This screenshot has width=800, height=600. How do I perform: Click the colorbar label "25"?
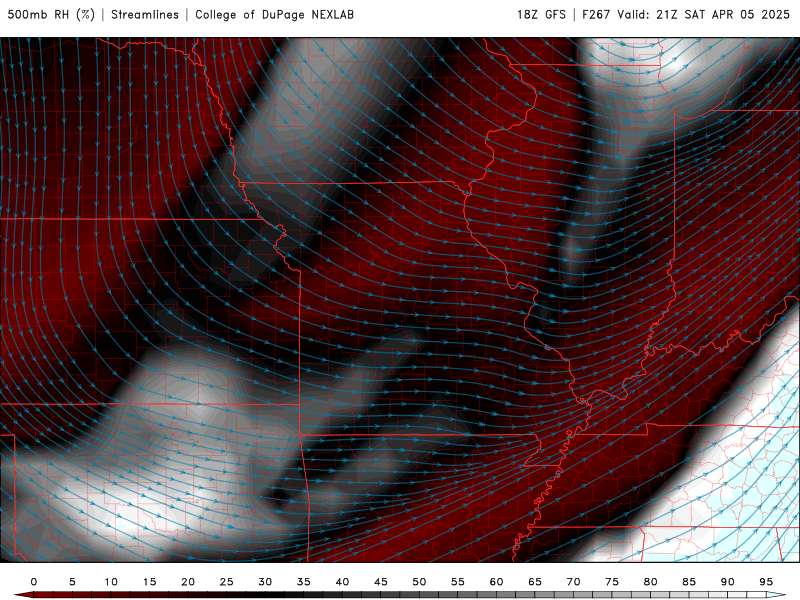pos(226,582)
